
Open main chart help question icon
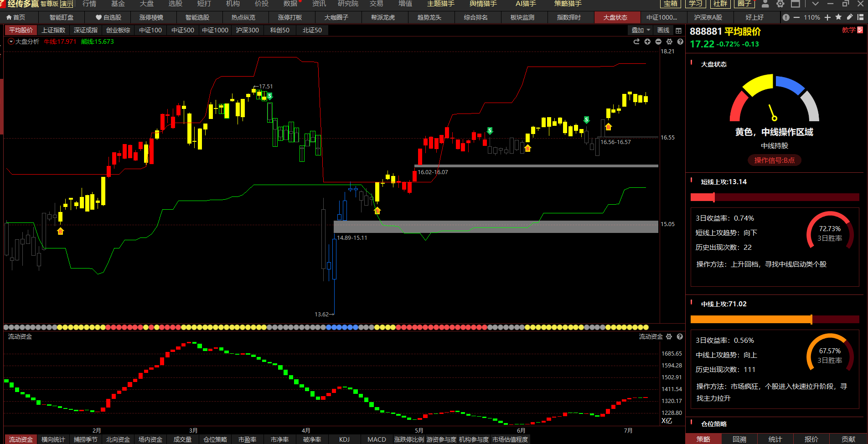click(680, 41)
